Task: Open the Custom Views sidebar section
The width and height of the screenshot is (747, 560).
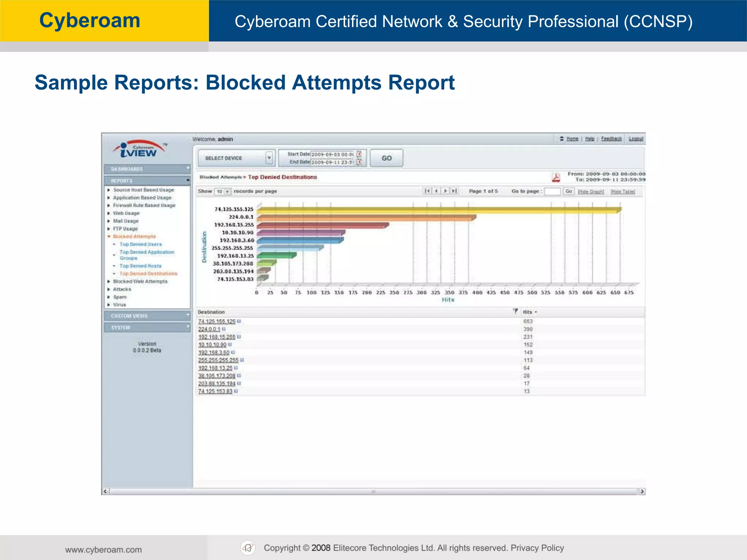Action: click(x=147, y=316)
